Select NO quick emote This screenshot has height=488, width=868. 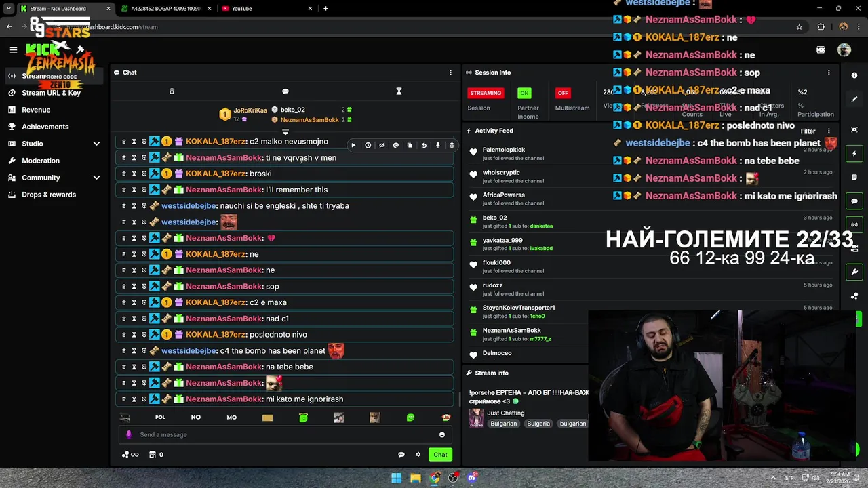[196, 418]
